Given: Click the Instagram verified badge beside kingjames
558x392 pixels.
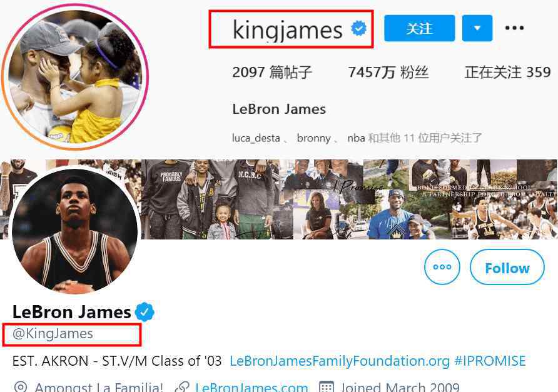Looking at the screenshot, I should tap(358, 29).
